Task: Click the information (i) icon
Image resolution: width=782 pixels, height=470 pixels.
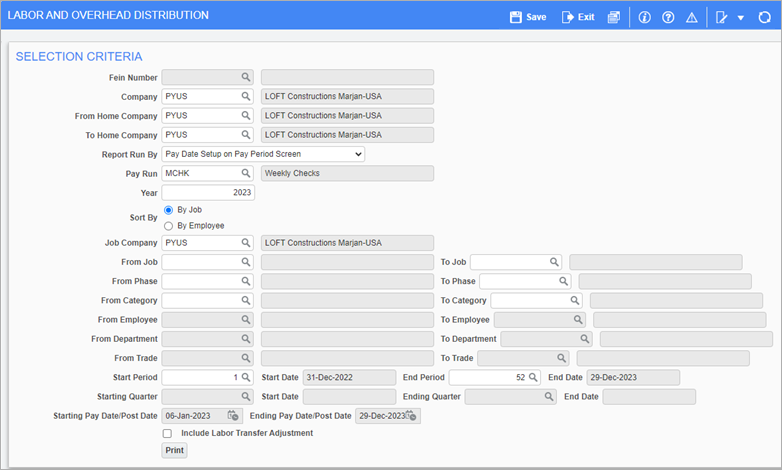Action: click(x=645, y=17)
